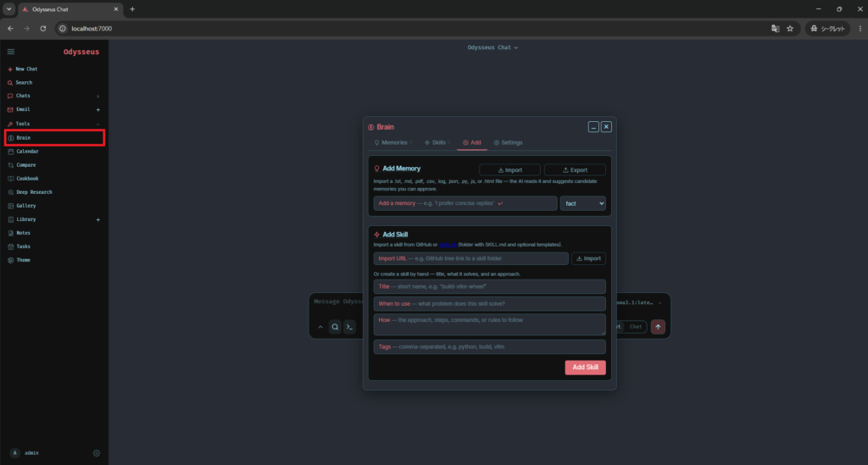Toggle web search in message box

(x=335, y=327)
